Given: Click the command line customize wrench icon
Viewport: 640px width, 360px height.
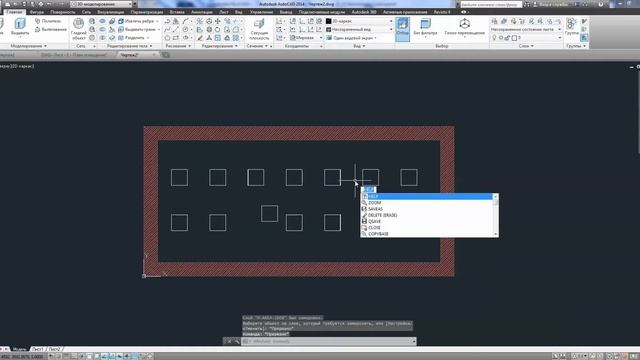Looking at the screenshot, I should [x=237, y=341].
